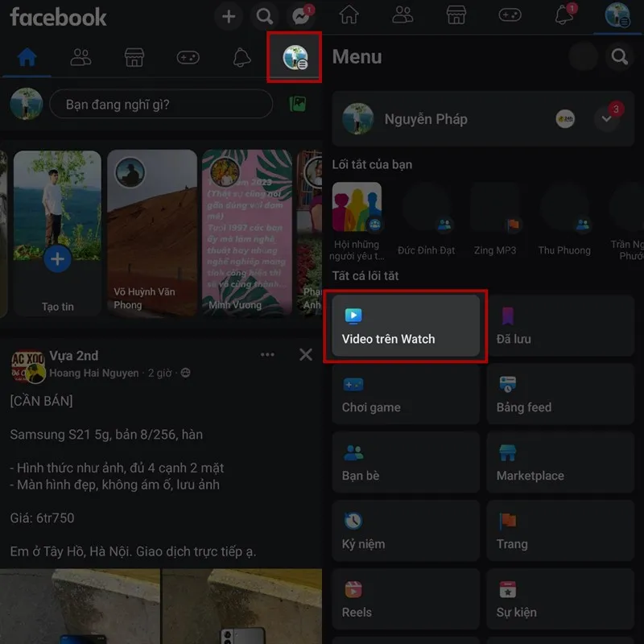Open Messenger from the top toolbar

(299, 15)
